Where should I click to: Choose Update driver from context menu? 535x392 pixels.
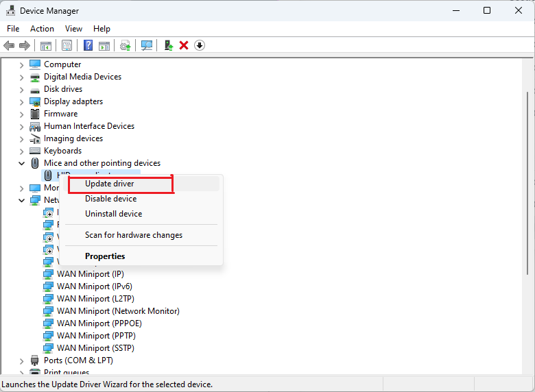tap(109, 184)
